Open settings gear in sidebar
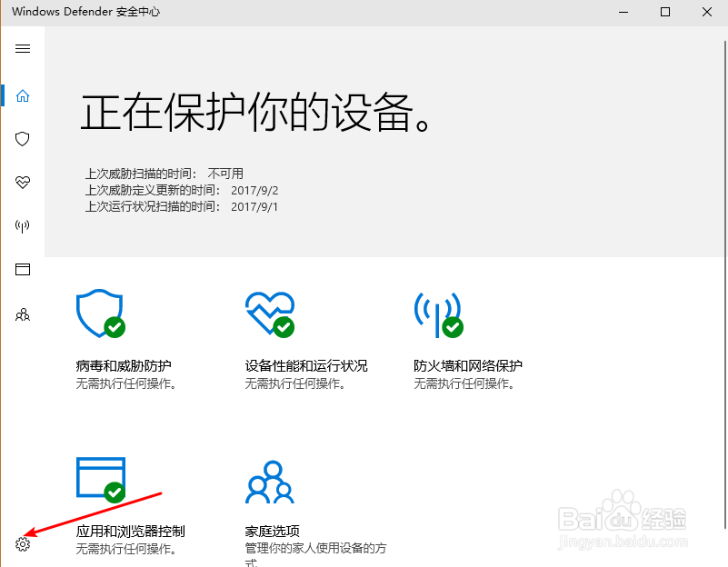The width and height of the screenshot is (728, 567). pyautogui.click(x=23, y=543)
